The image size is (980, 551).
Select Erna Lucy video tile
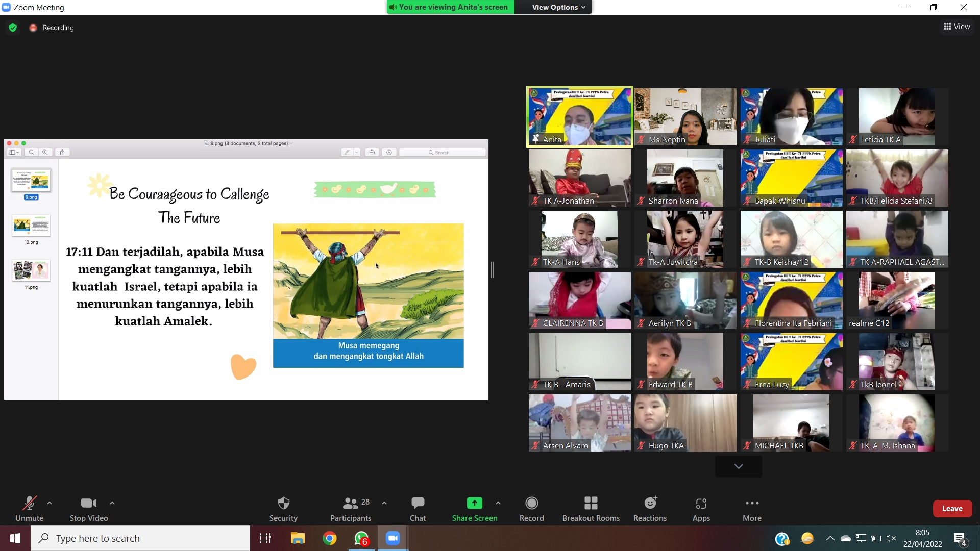tap(792, 362)
